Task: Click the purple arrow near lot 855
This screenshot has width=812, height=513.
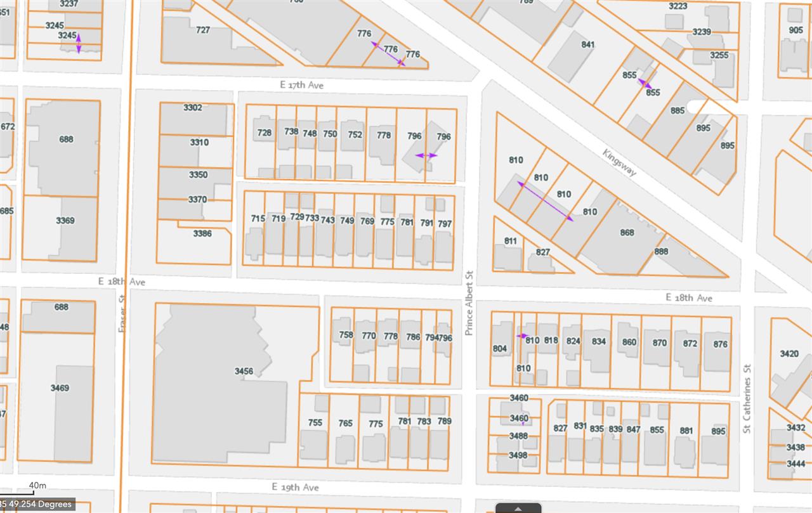Action: point(645,83)
